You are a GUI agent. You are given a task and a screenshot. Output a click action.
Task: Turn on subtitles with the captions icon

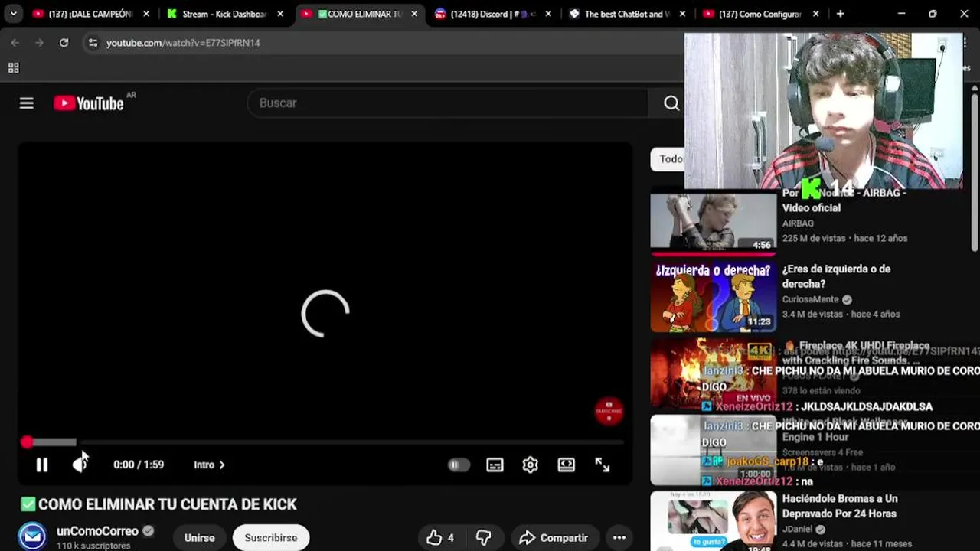[495, 465]
